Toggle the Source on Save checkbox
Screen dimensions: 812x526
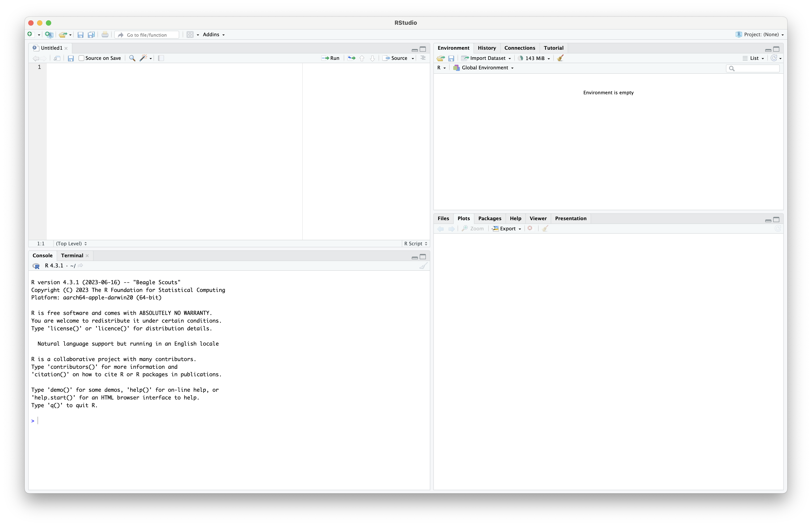click(x=81, y=58)
